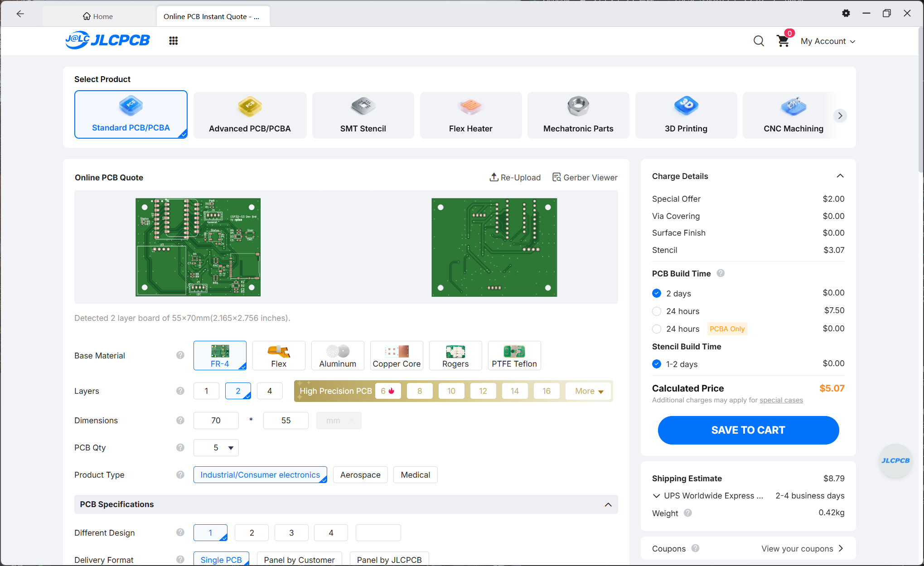The height and width of the screenshot is (566, 924).
Task: Open the Gerber Viewer
Action: [x=585, y=177]
